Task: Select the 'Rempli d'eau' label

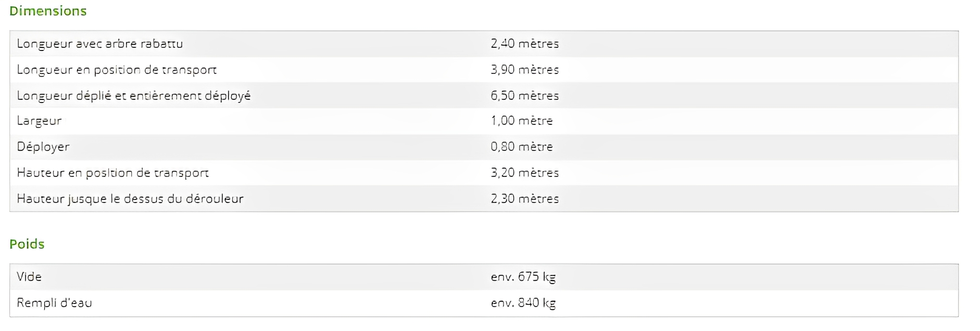Action: click(x=54, y=303)
